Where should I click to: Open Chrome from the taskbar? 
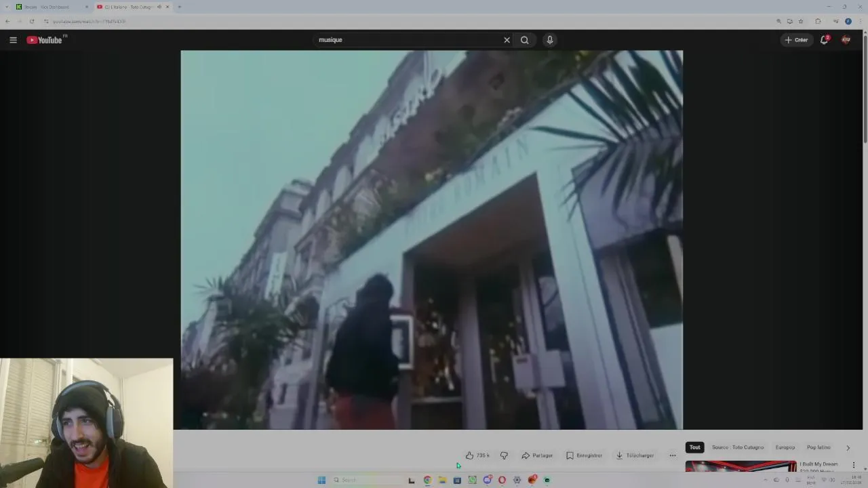[427, 480]
